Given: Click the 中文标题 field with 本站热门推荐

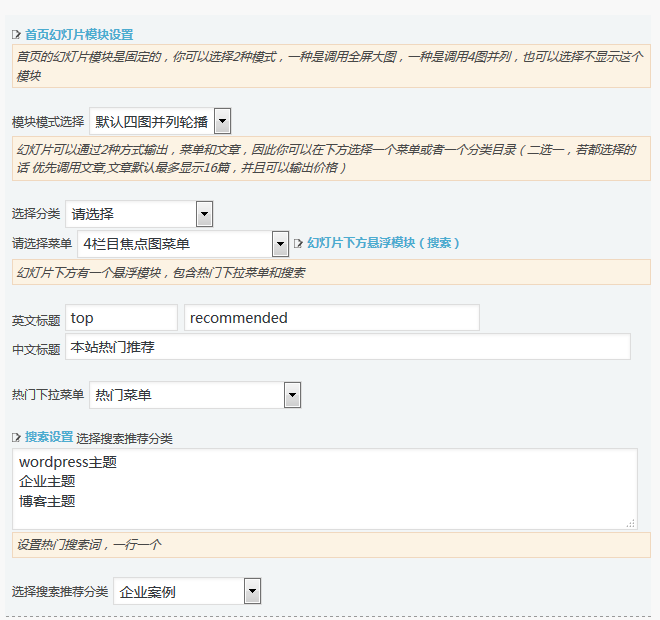Looking at the screenshot, I should [347, 347].
